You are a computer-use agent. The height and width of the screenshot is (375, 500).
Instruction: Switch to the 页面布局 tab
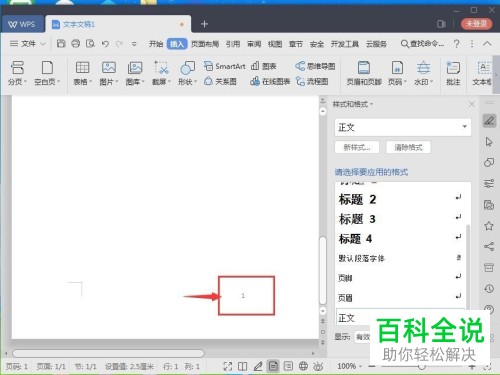point(205,44)
